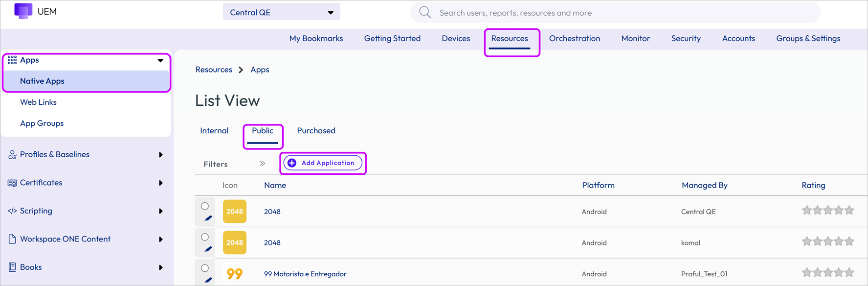Select Native Apps in sidebar
Image resolution: width=868 pixels, height=286 pixels.
pos(86,81)
